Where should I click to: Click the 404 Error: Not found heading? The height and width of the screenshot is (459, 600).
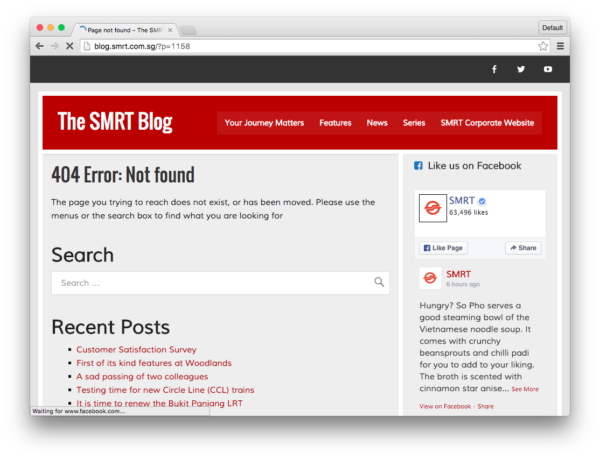point(123,175)
